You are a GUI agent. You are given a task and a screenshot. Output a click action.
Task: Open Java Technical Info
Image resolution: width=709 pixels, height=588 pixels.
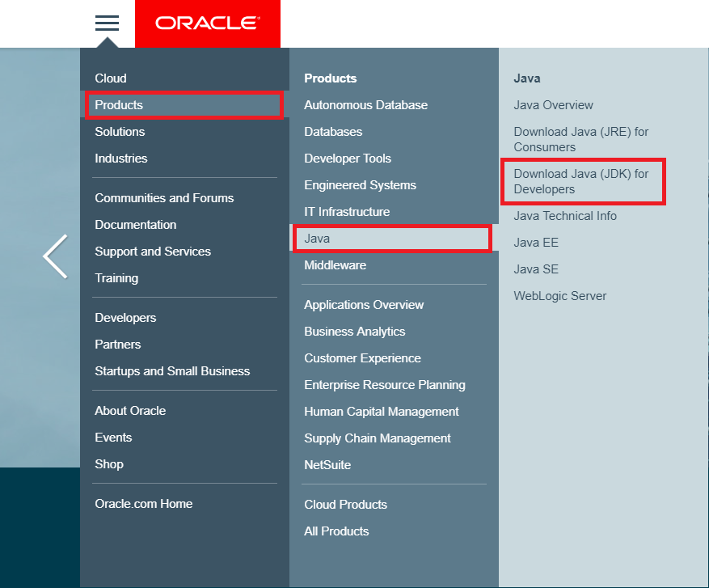[565, 216]
